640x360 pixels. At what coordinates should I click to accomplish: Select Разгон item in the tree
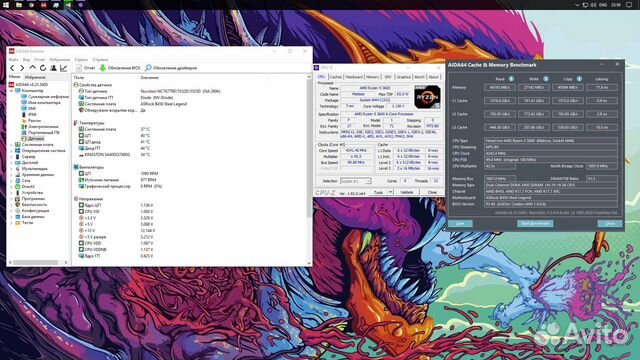click(x=31, y=121)
